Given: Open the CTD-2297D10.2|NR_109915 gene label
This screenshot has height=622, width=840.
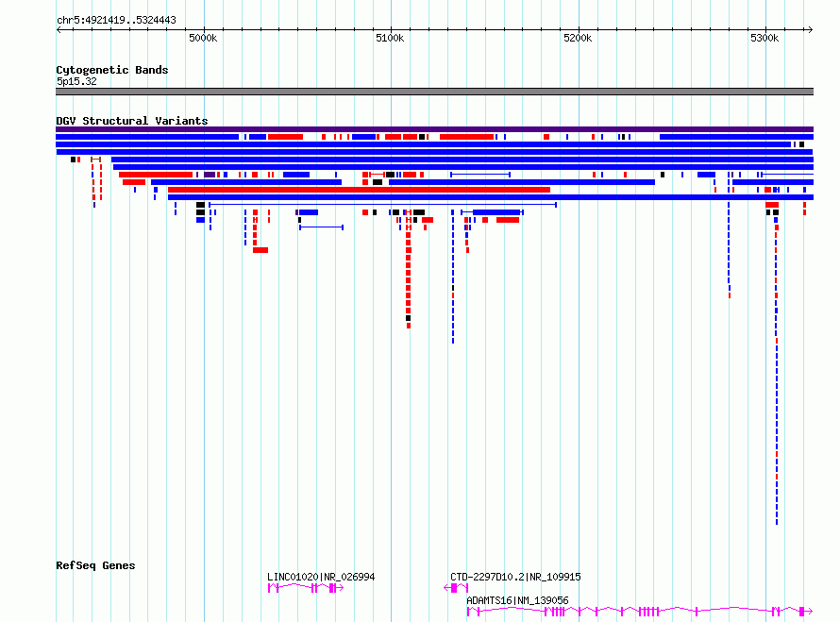Looking at the screenshot, I should point(515,577).
